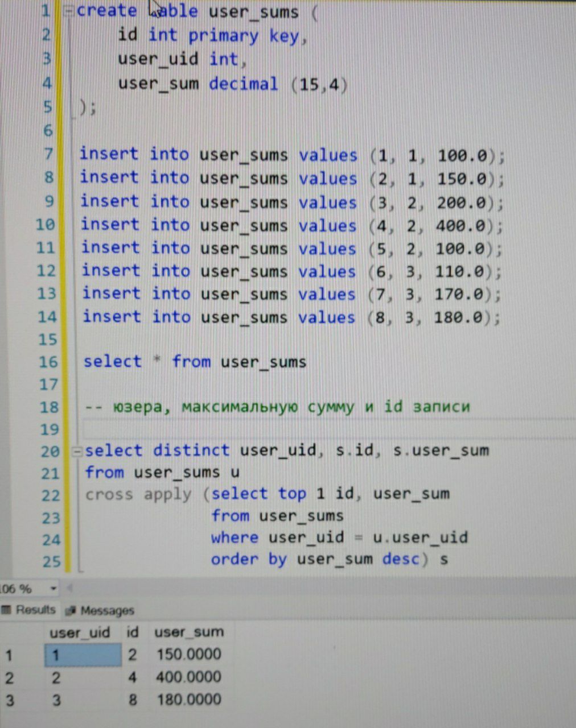
Task: Click line number 16 in margin
Action: (x=48, y=362)
